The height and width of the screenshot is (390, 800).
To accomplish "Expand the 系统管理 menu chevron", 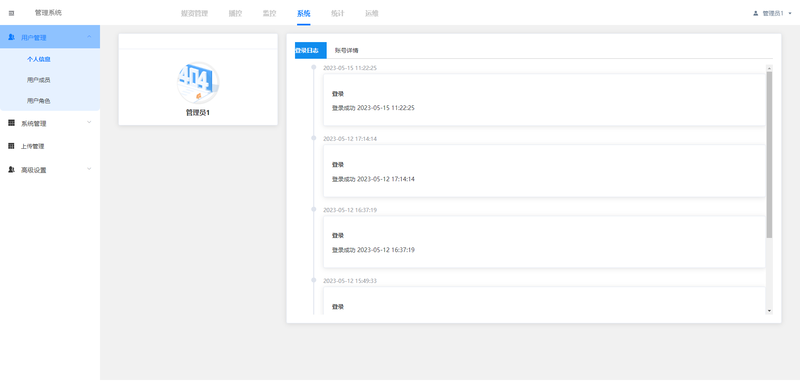I will pos(89,123).
